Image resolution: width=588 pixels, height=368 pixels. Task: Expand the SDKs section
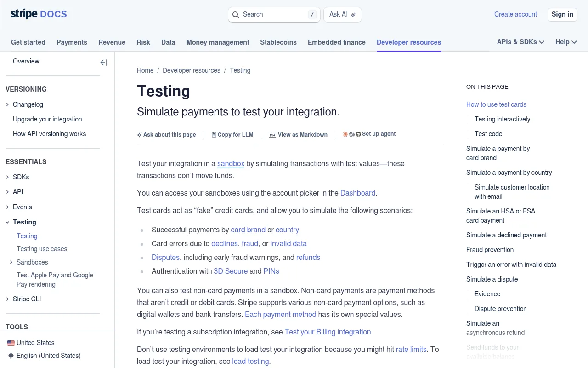click(x=7, y=177)
